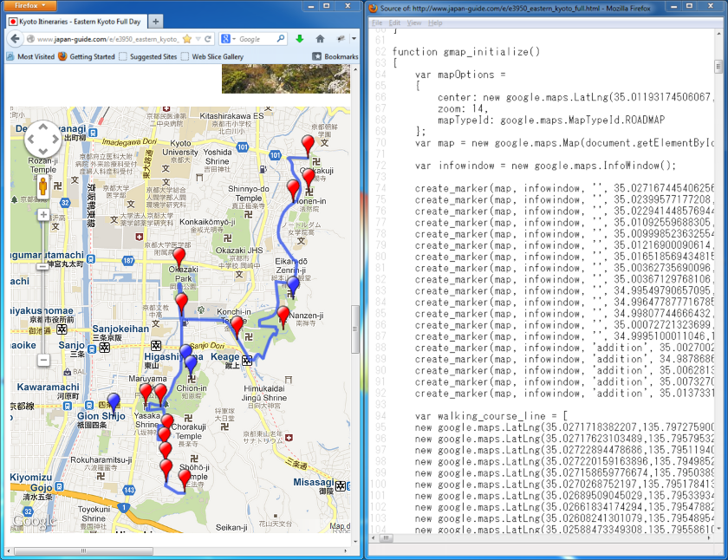Open the Most Visited bookmarks folder
This screenshot has width=728, height=560.
30,56
